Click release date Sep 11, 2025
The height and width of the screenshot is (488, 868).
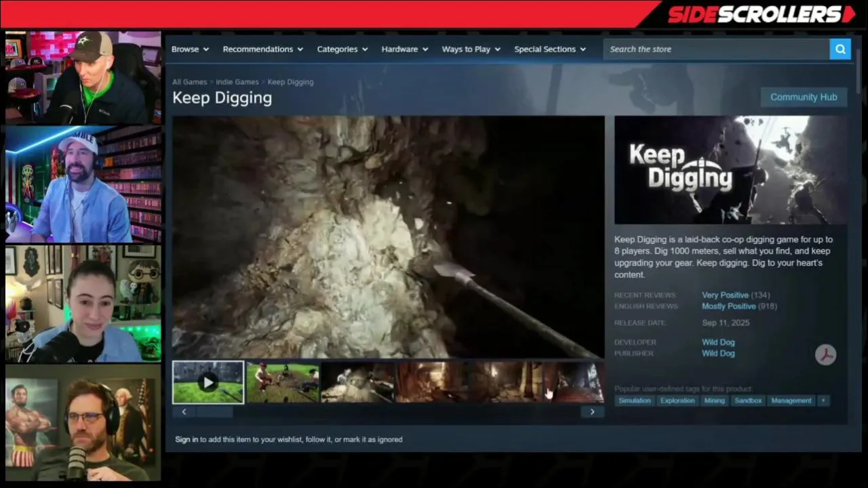click(726, 323)
